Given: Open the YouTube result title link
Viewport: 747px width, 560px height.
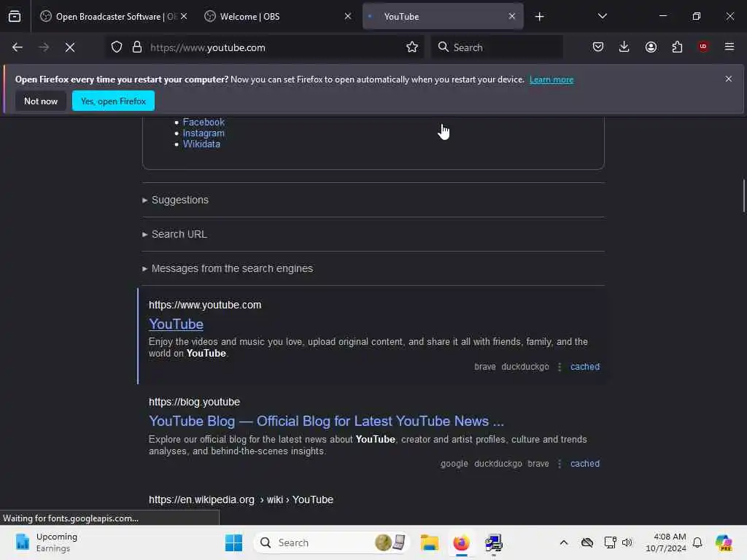Looking at the screenshot, I should tap(176, 324).
